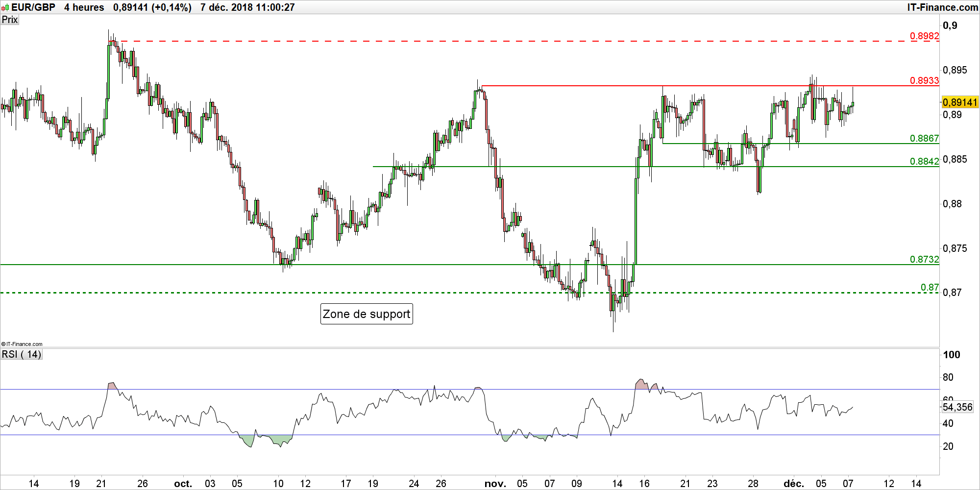Open the IT-Finance.com link at top right

[942, 7]
